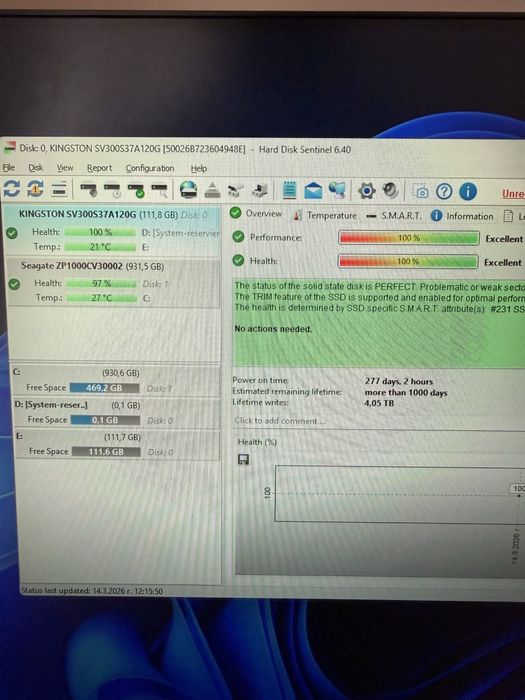Click the 'more than 1000 days' value
The width and height of the screenshot is (525, 700).
406,392
